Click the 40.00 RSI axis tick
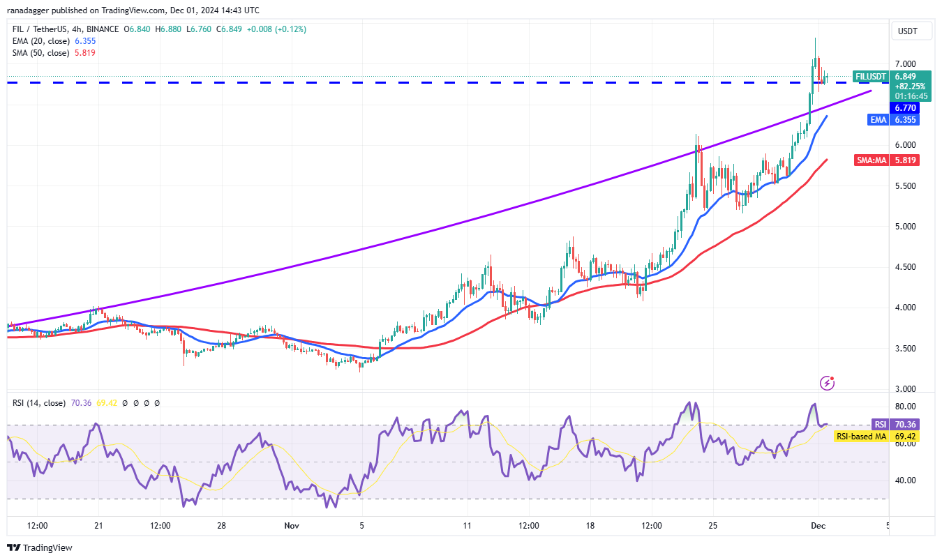This screenshot has height=560, width=942. pyautogui.click(x=906, y=480)
